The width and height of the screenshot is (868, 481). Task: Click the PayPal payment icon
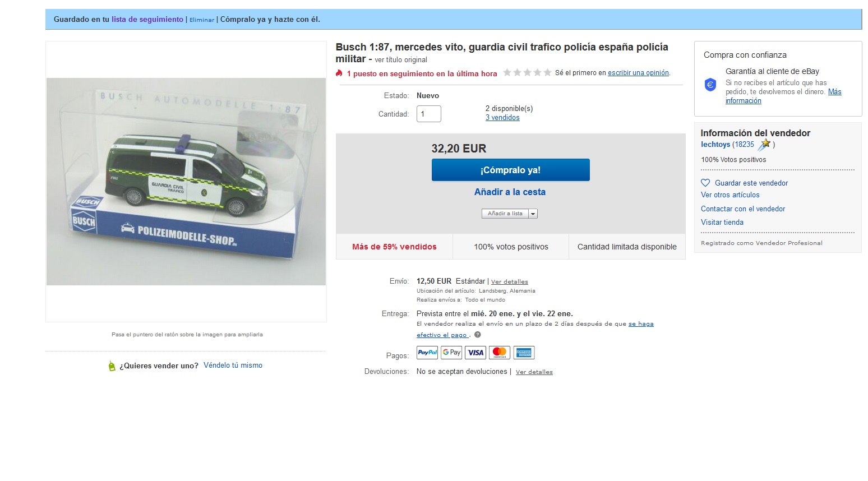tap(427, 353)
